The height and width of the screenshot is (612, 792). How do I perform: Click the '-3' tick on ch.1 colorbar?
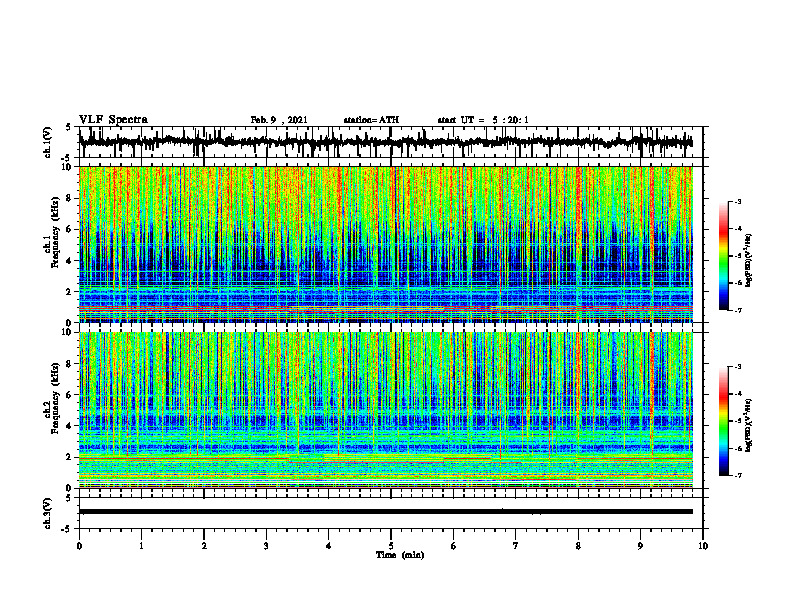pos(738,201)
